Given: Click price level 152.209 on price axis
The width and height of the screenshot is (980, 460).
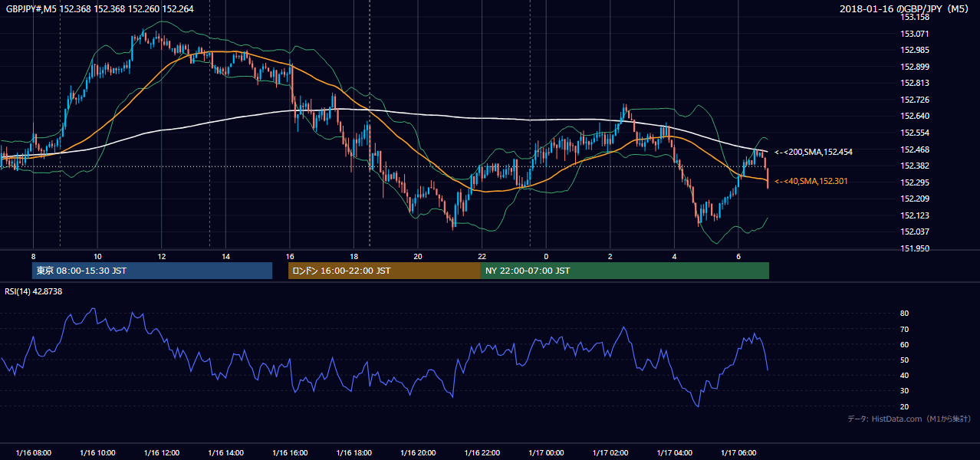Looking at the screenshot, I should point(915,199).
